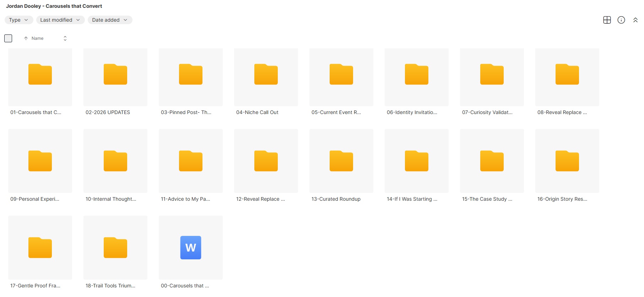Collapse the header with double chevron icon

[635, 20]
